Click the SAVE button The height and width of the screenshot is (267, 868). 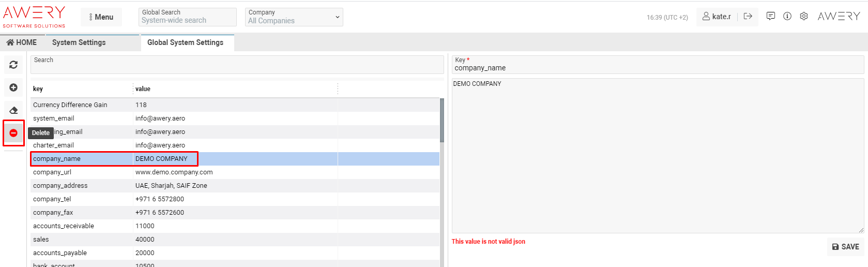pyautogui.click(x=845, y=247)
